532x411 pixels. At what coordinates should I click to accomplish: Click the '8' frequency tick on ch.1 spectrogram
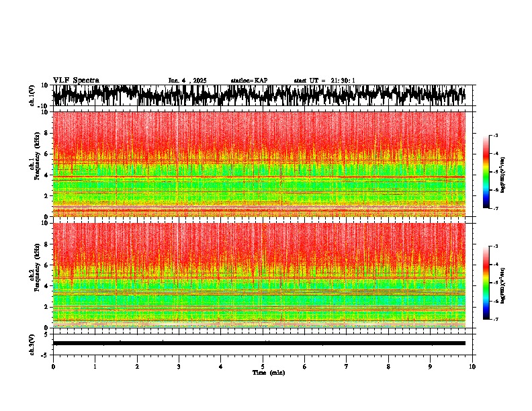(x=47, y=133)
